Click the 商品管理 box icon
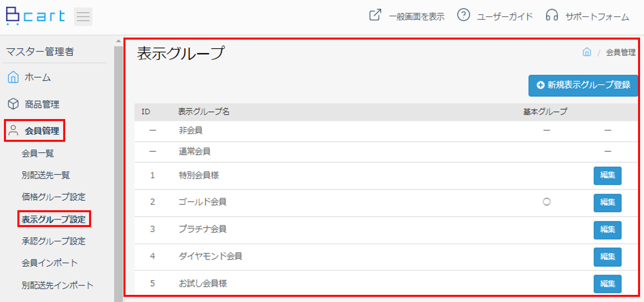Screen dimensions: 644x302 pyautogui.click(x=13, y=104)
